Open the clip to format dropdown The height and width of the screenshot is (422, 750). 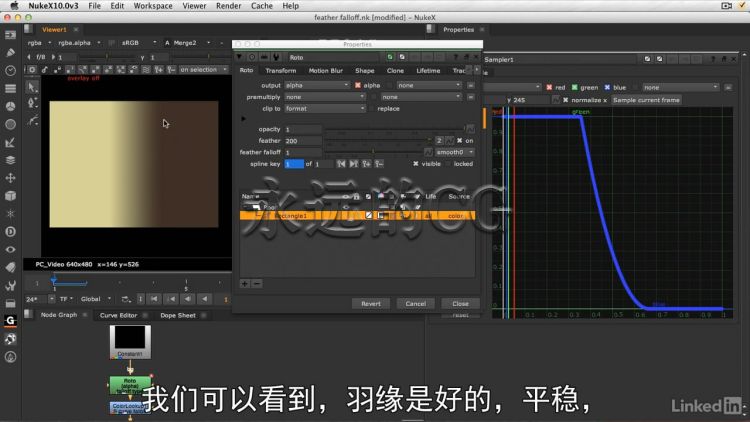[x=325, y=109]
